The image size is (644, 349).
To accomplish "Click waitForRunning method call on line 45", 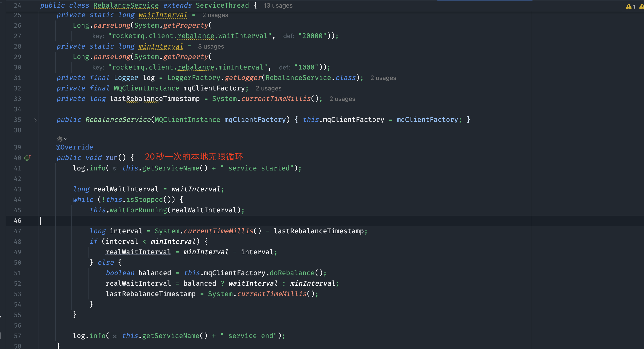I will point(139,210).
